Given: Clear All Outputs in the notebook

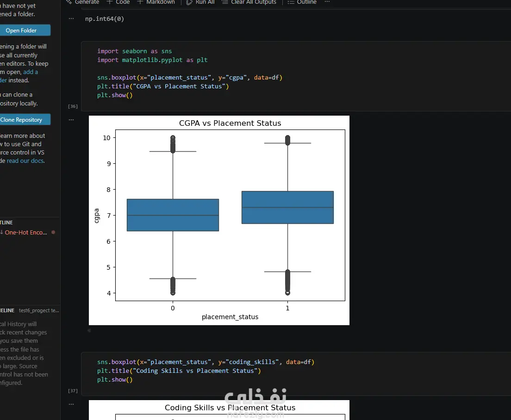Looking at the screenshot, I should coord(249,2).
